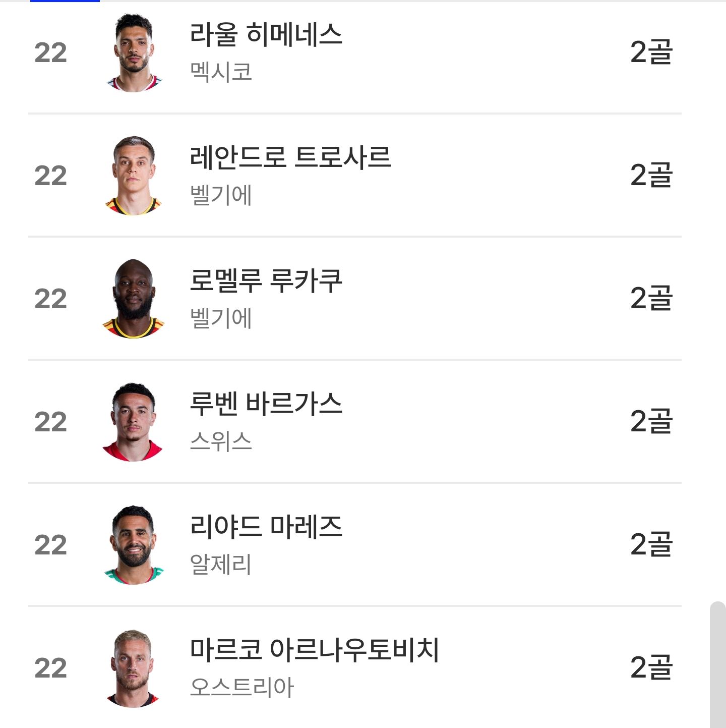Open Riyad Mahrez's player photo
The height and width of the screenshot is (728, 726).
(134, 545)
